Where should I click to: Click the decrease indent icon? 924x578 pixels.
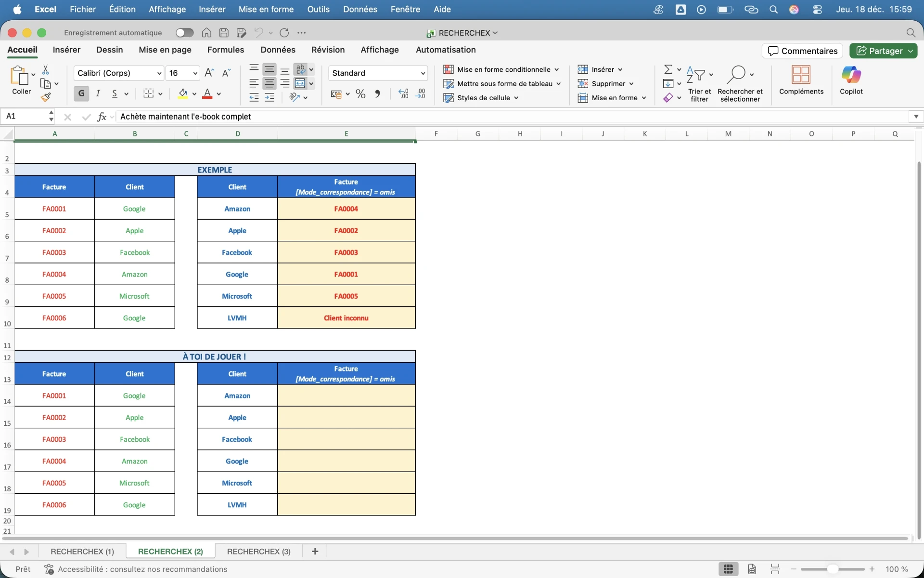(254, 97)
